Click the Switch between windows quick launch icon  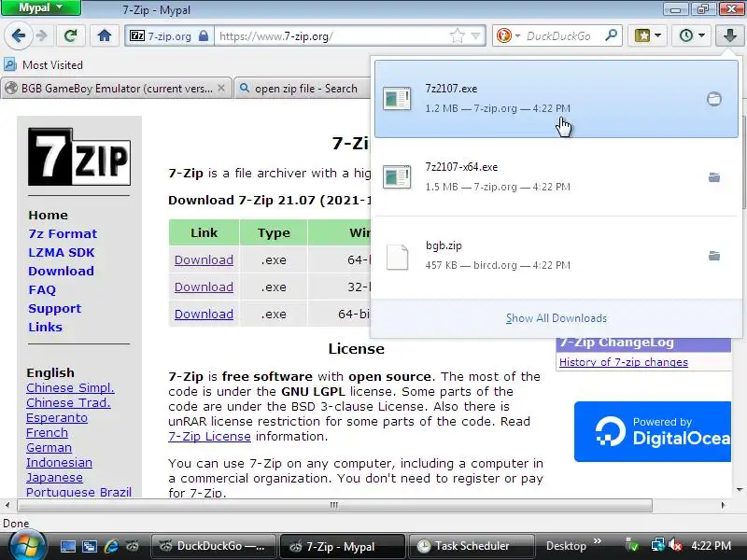point(89,546)
